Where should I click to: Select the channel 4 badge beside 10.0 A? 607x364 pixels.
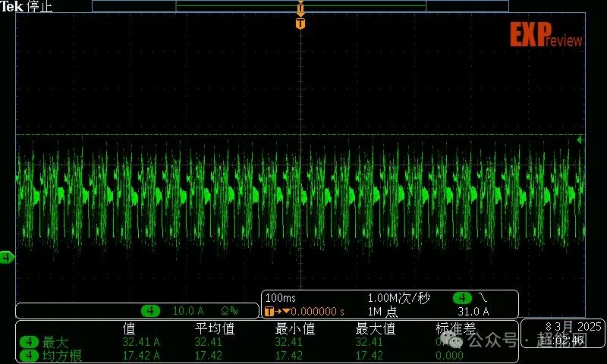(151, 311)
